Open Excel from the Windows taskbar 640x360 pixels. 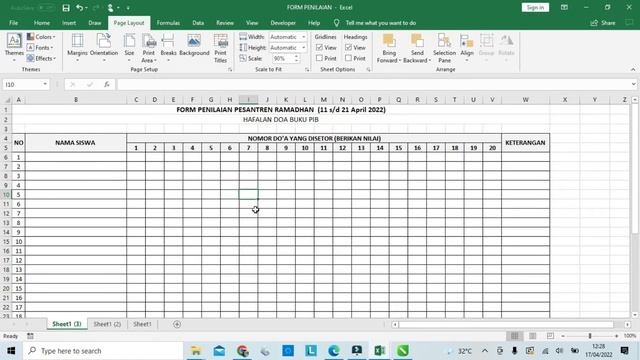[x=380, y=351]
